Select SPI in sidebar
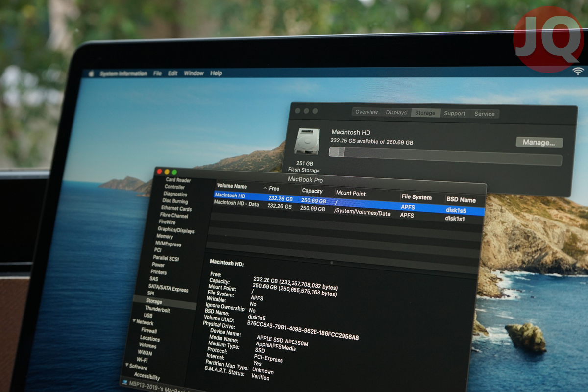Screen dimensions: 588x392 click(151, 294)
